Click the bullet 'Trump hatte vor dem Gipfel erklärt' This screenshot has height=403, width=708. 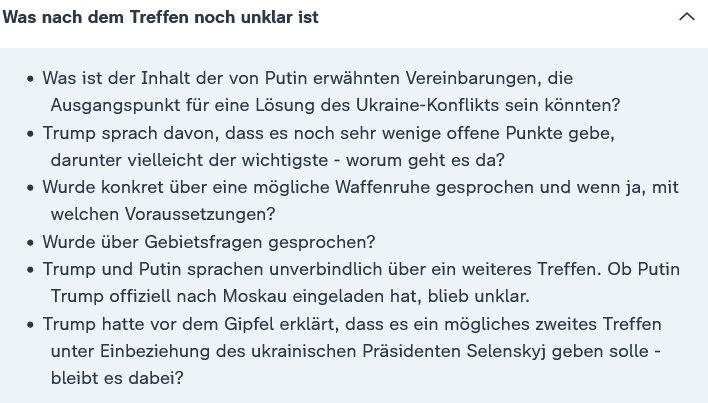click(351, 324)
